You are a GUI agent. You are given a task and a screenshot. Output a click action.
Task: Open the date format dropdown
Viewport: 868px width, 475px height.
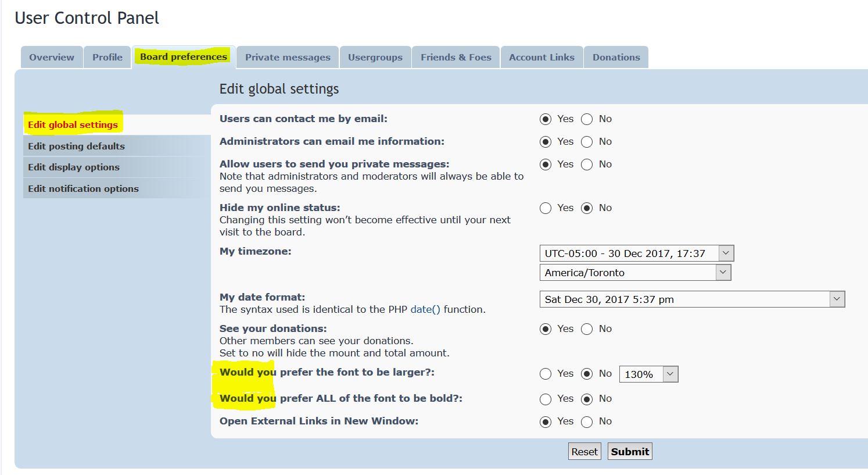click(691, 299)
